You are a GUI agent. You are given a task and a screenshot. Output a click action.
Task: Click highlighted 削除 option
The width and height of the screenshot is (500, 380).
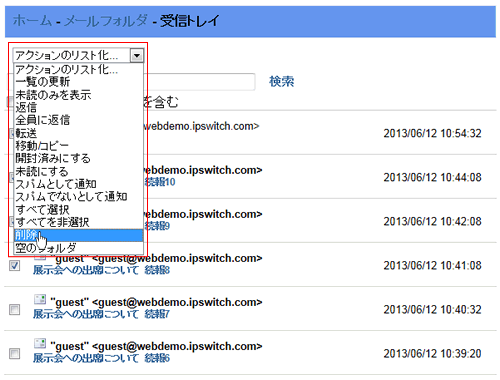[x=79, y=235]
